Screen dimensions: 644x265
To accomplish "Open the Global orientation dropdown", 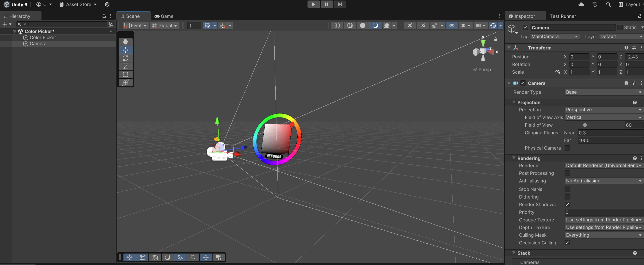I will pyautogui.click(x=164, y=25).
